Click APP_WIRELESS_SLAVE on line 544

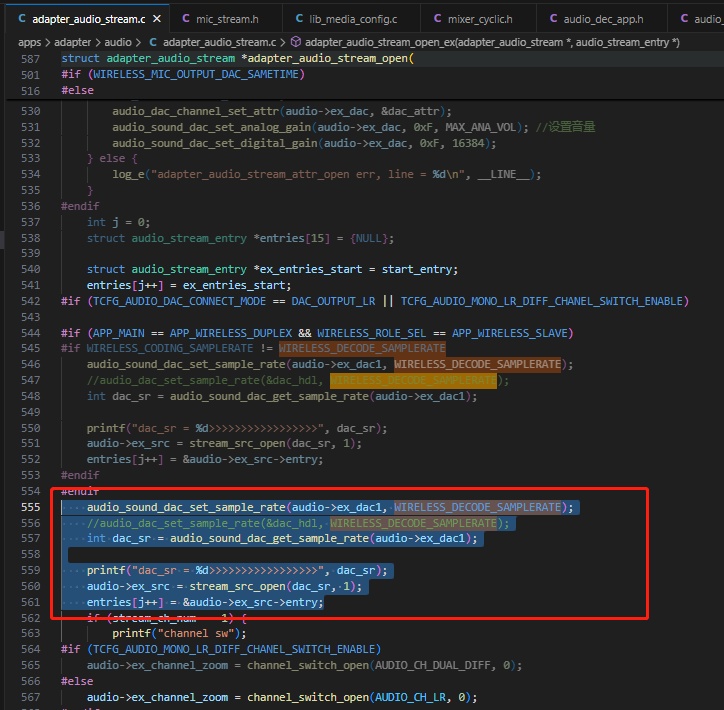tap(509, 333)
